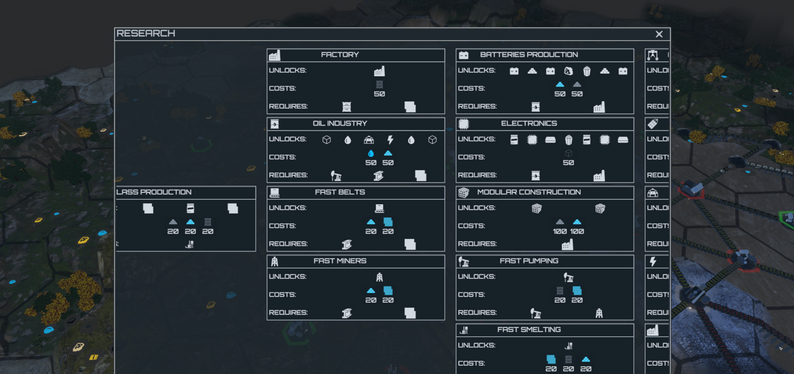Click the cube cost icon in Electronics

pyautogui.click(x=568, y=153)
